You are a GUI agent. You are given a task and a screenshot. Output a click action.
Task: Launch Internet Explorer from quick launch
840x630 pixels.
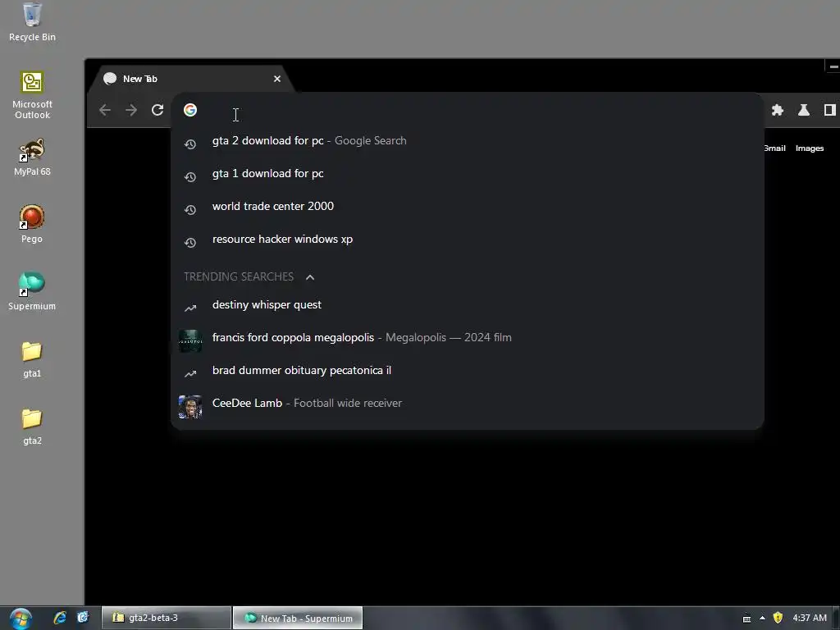[59, 618]
